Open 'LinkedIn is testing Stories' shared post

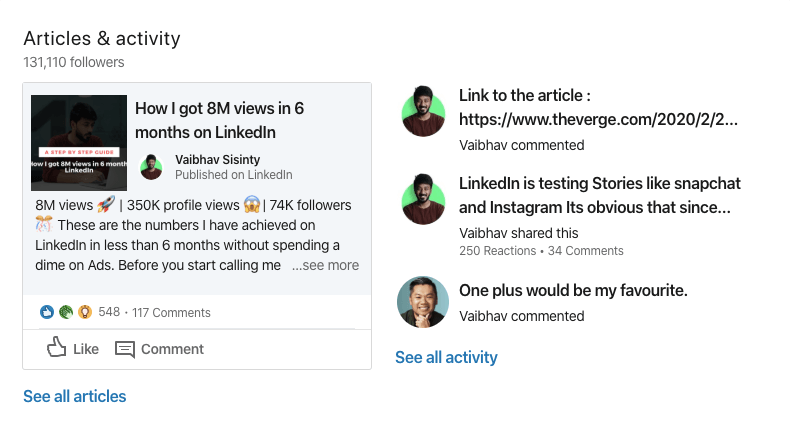tap(600, 195)
